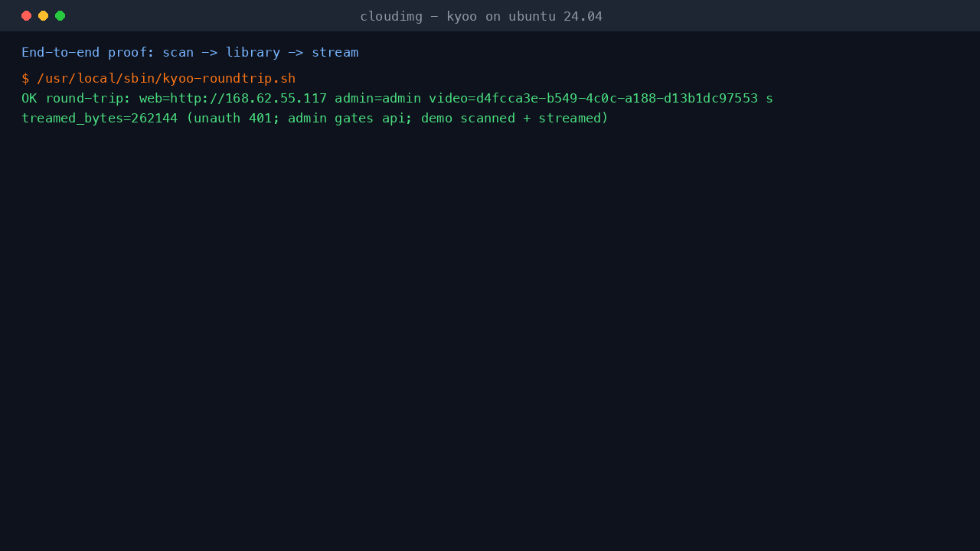Click the kyoo-roundtrip.sh command path

click(166, 78)
